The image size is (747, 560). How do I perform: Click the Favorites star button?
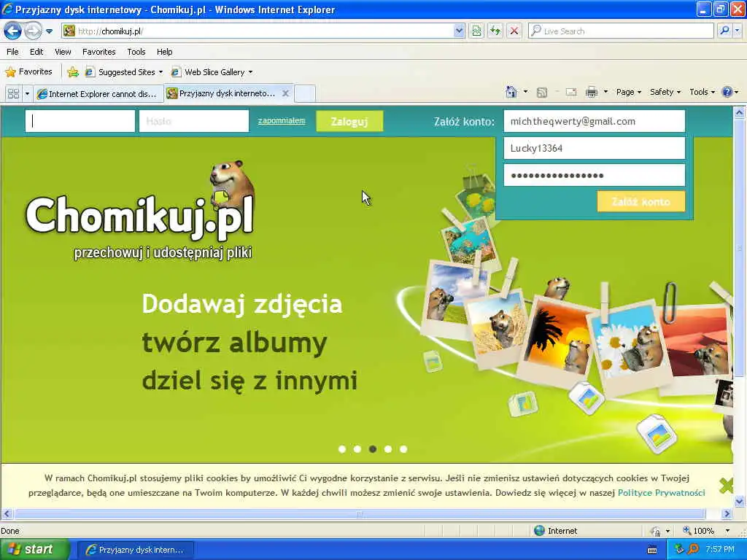[x=28, y=72]
